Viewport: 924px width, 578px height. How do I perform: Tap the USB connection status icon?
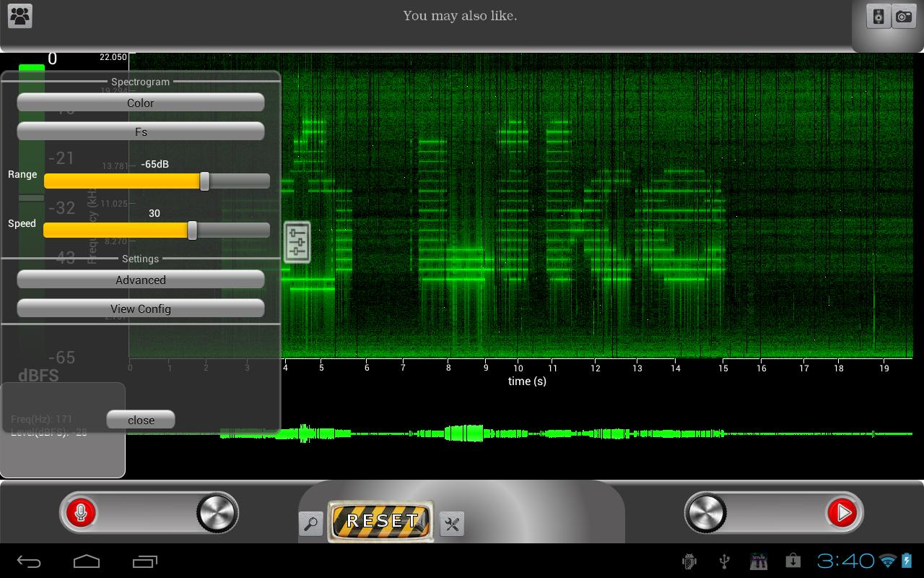[724, 561]
